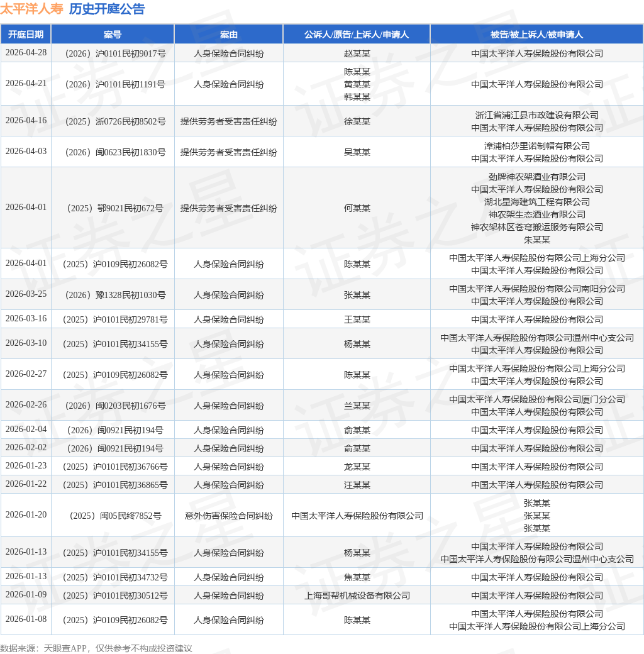Click the 数据来源 天眼查APP footer note
Viewport: 644px width, 654px height.
point(96,648)
